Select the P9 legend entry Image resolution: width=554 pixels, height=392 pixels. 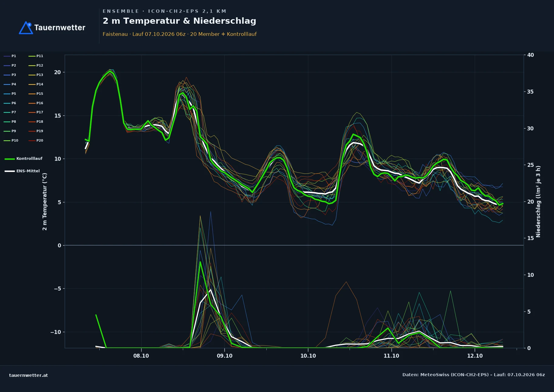coord(10,131)
